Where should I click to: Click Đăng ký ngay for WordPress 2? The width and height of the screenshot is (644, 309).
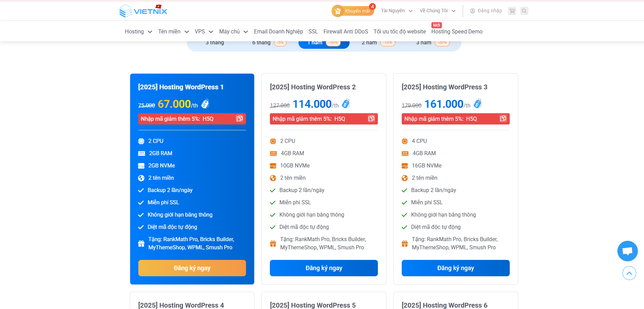[x=324, y=268]
